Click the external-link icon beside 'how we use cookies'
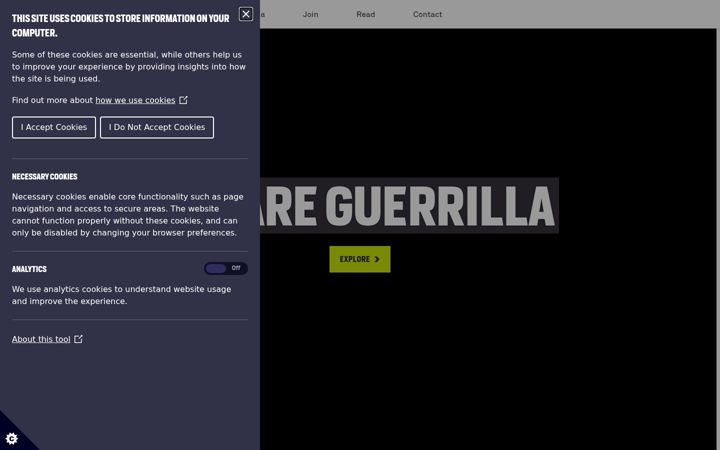The width and height of the screenshot is (720, 450). coord(183,100)
